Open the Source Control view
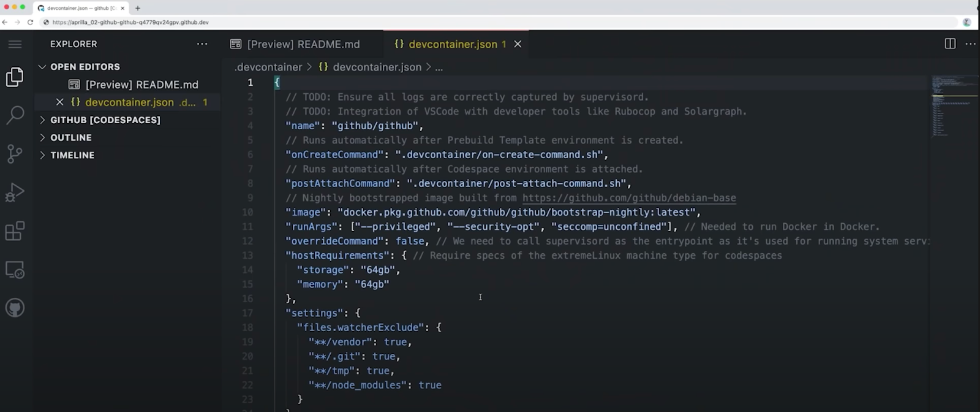 click(x=15, y=153)
